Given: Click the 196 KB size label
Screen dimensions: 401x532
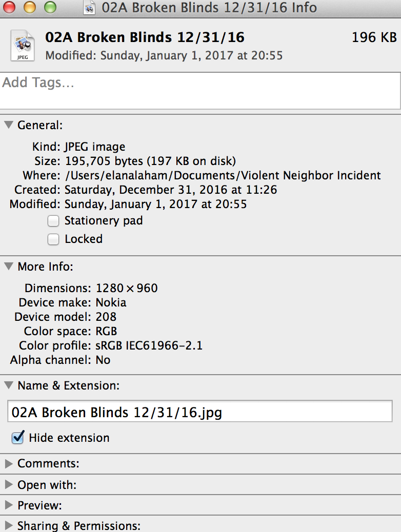Looking at the screenshot, I should pos(374,37).
